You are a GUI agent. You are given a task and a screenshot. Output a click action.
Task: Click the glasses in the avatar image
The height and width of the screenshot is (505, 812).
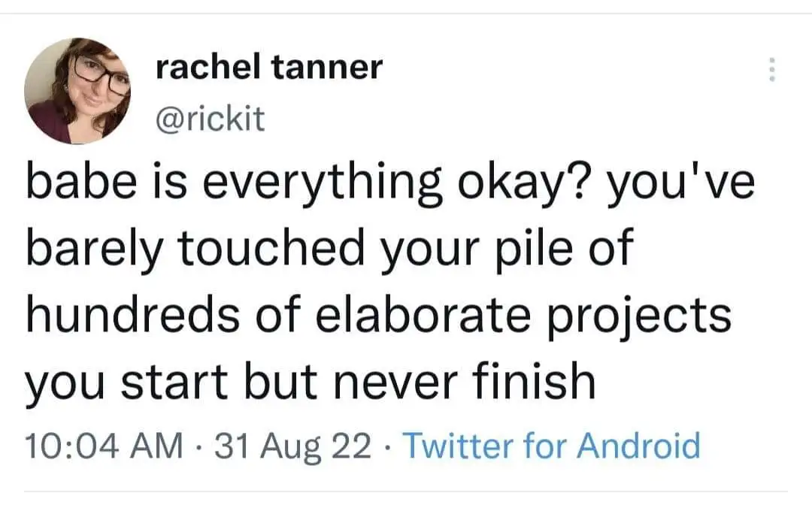click(101, 77)
